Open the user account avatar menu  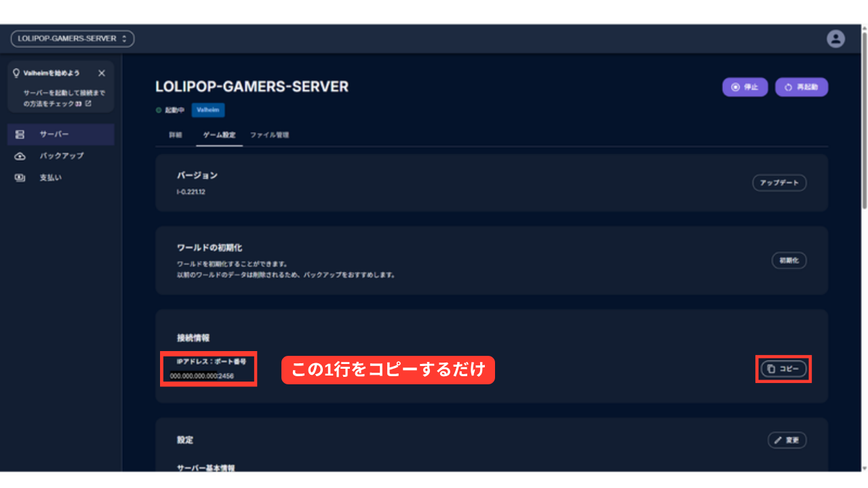point(835,39)
